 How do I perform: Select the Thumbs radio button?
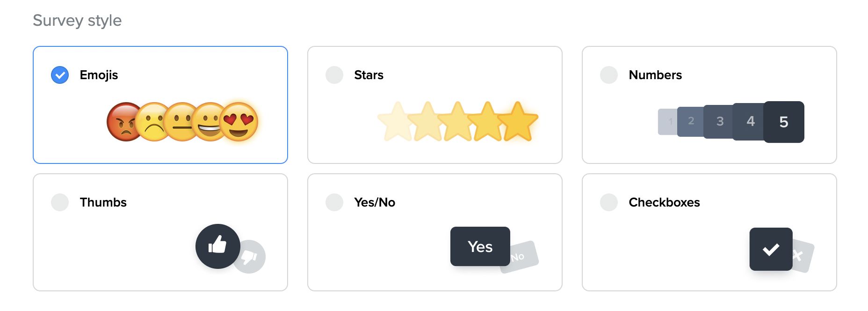[x=60, y=202]
